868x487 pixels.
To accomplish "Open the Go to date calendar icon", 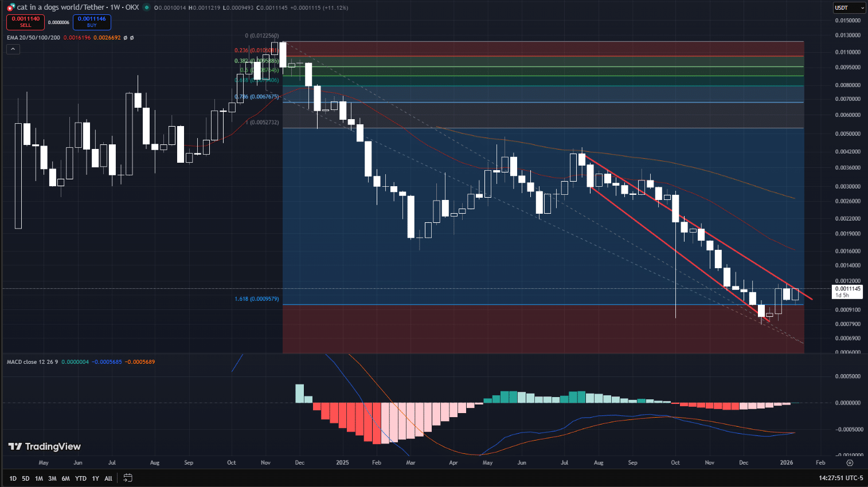I will (127, 477).
